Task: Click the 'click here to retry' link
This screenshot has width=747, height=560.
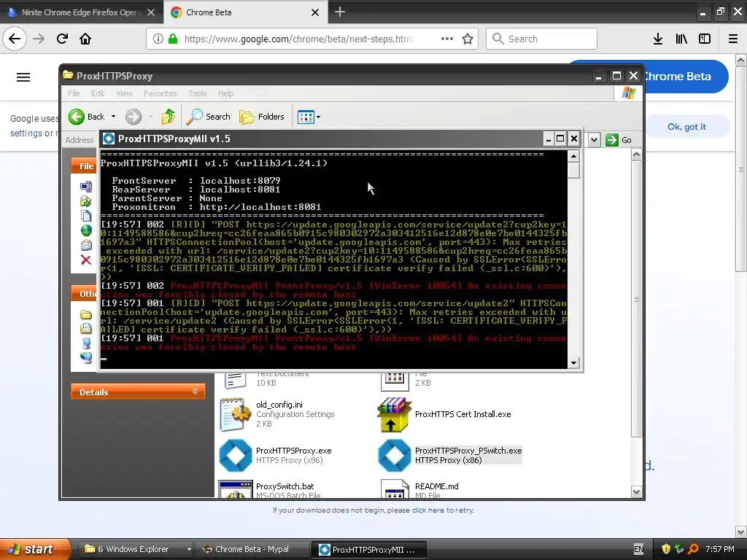Action: pyautogui.click(x=443, y=510)
